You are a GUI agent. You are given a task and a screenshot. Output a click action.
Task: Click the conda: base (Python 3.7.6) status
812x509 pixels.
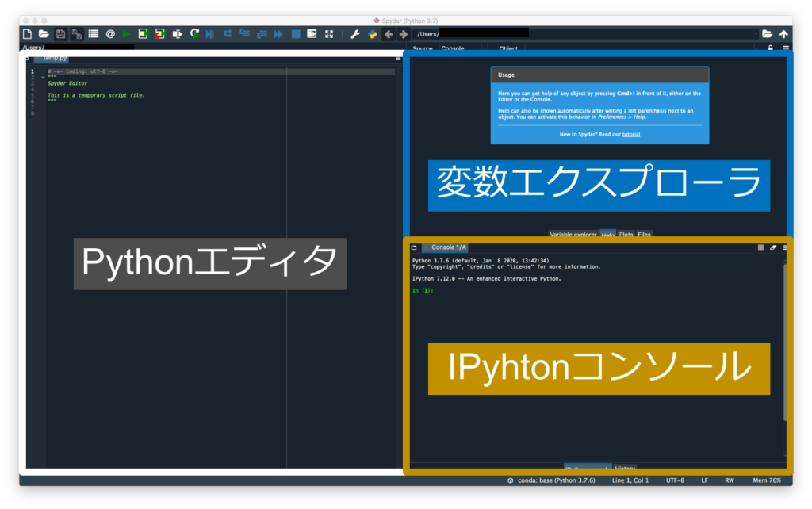coord(552,480)
